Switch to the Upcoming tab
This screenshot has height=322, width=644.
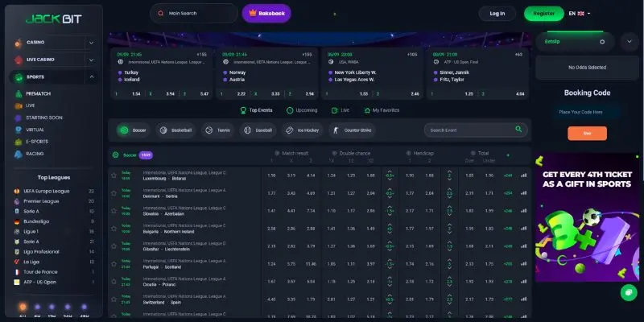pos(301,109)
